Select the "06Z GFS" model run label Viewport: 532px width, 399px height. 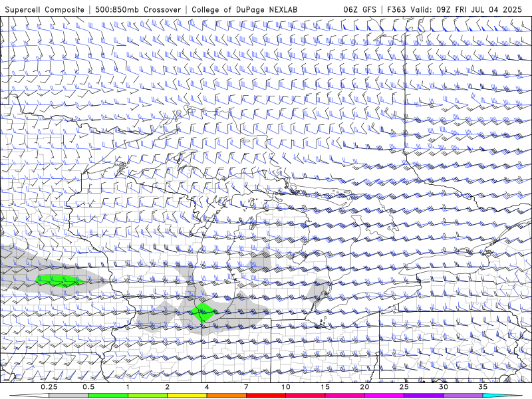coord(360,9)
